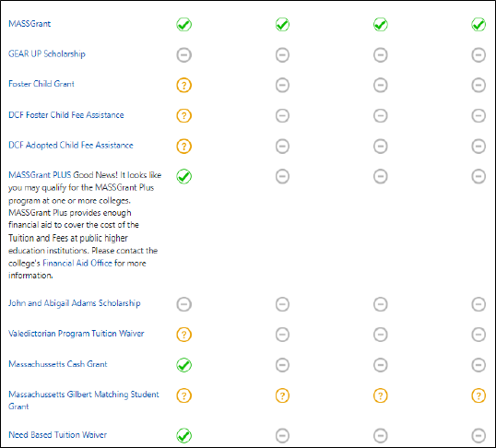Screen dimensions: 496x448
Task: Click green checkmark for Massachusetts Cash Grant
Action: tap(183, 365)
